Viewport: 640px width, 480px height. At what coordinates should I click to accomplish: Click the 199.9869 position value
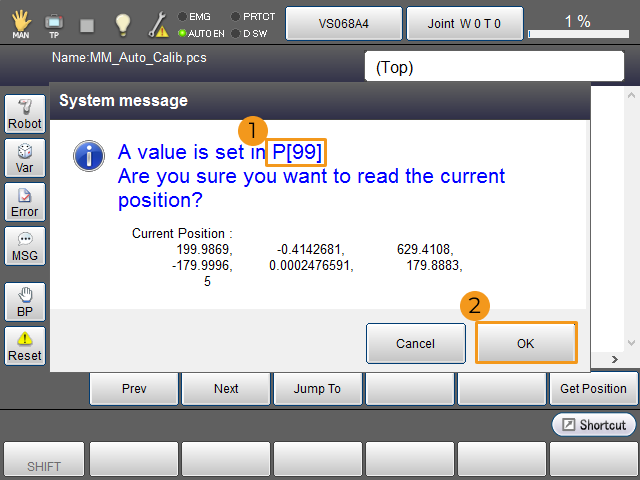pyautogui.click(x=204, y=249)
